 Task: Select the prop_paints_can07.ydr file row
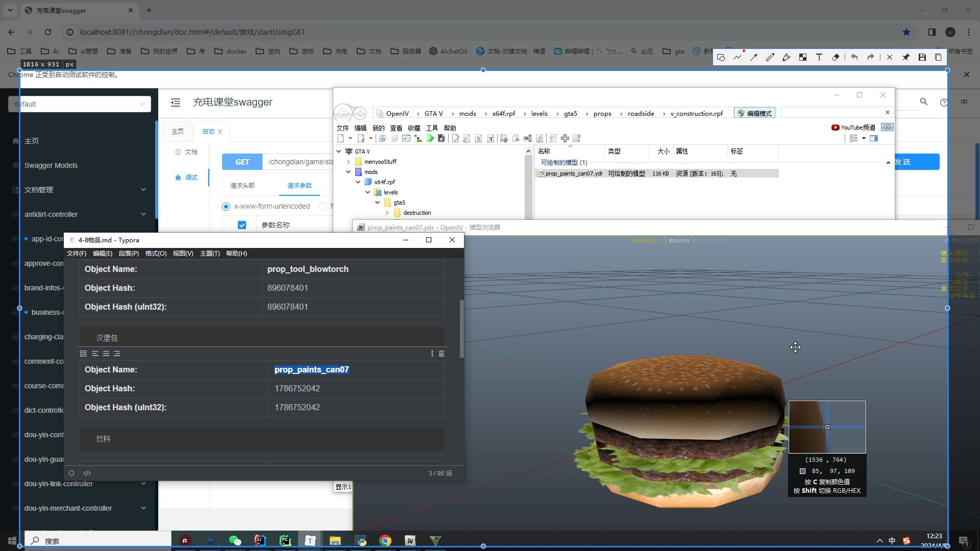click(x=657, y=173)
